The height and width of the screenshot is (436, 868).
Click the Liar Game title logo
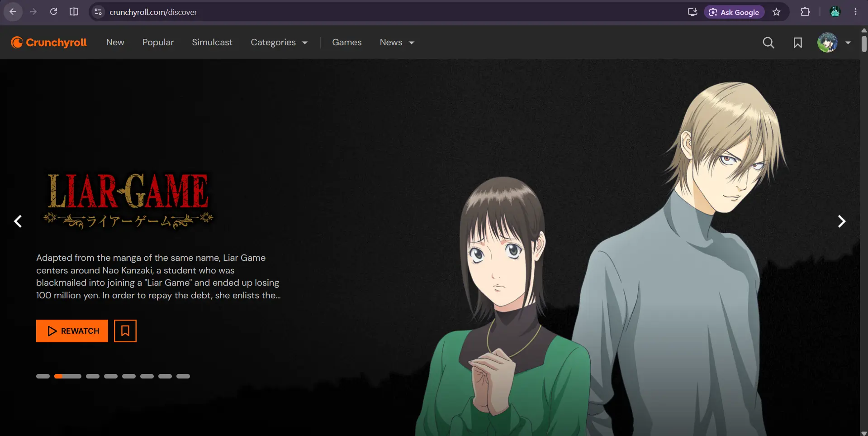[128, 200]
